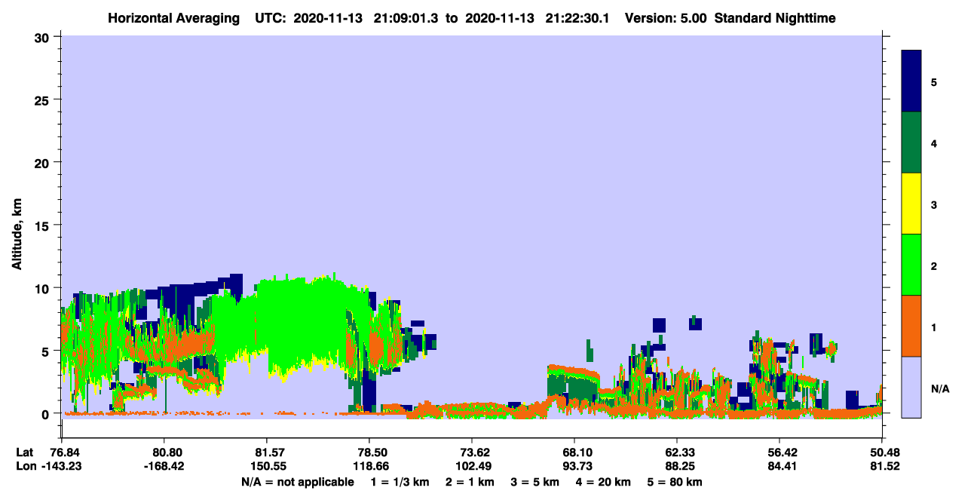This screenshot has width=980, height=503.
Task: Click the colorbar label '3'
Action: (x=934, y=204)
